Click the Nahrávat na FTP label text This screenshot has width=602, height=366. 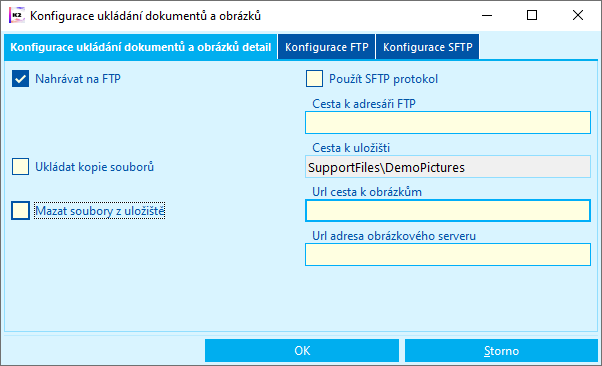coord(78,79)
